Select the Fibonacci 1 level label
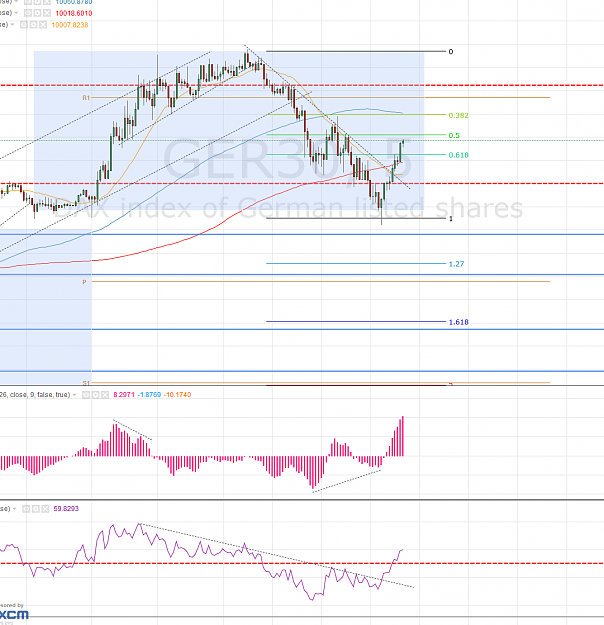The height and width of the screenshot is (625, 604). 451,218
